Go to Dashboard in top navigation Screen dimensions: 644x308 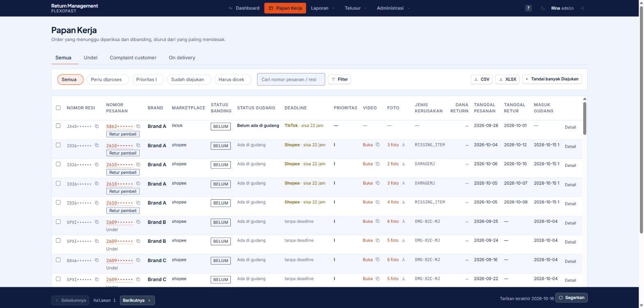(244, 8)
